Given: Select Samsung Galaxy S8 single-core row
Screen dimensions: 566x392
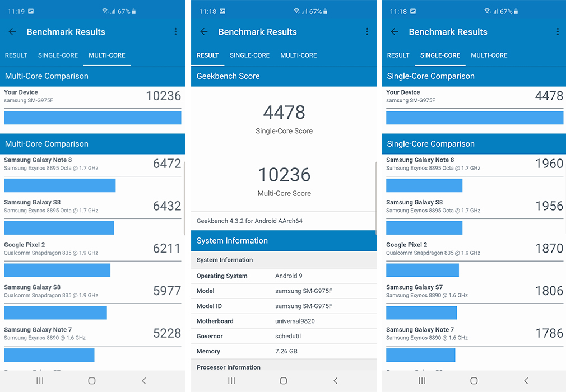Looking at the screenshot, I should coord(474,216).
